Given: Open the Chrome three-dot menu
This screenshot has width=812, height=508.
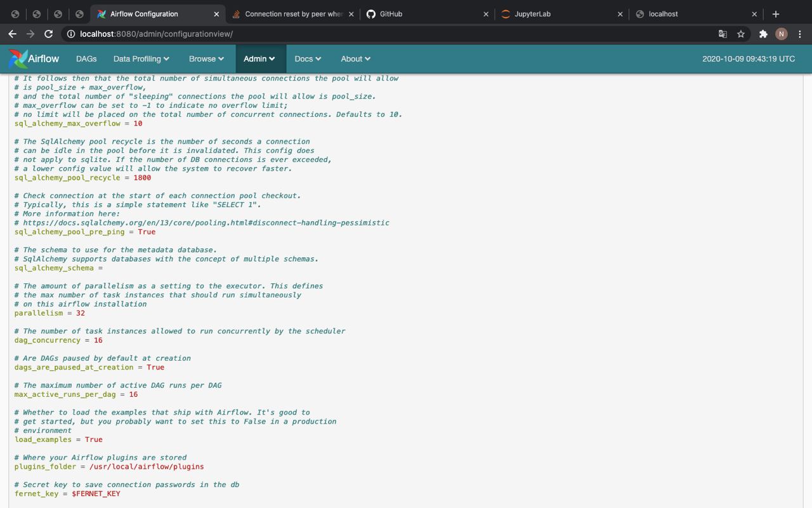Looking at the screenshot, I should 800,34.
